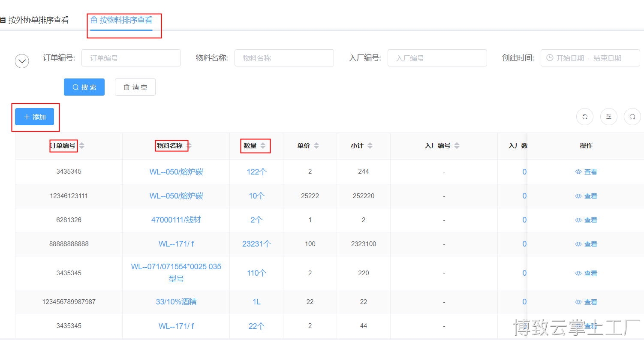Collapse the search filter panel chevron
The height and width of the screenshot is (340, 644).
22,61
